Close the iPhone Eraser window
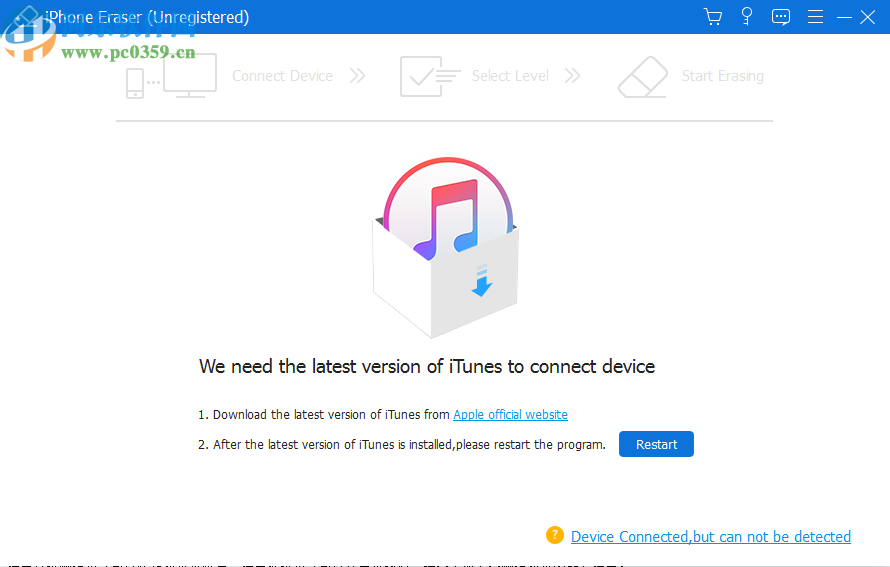This screenshot has height=567, width=890. tap(867, 17)
